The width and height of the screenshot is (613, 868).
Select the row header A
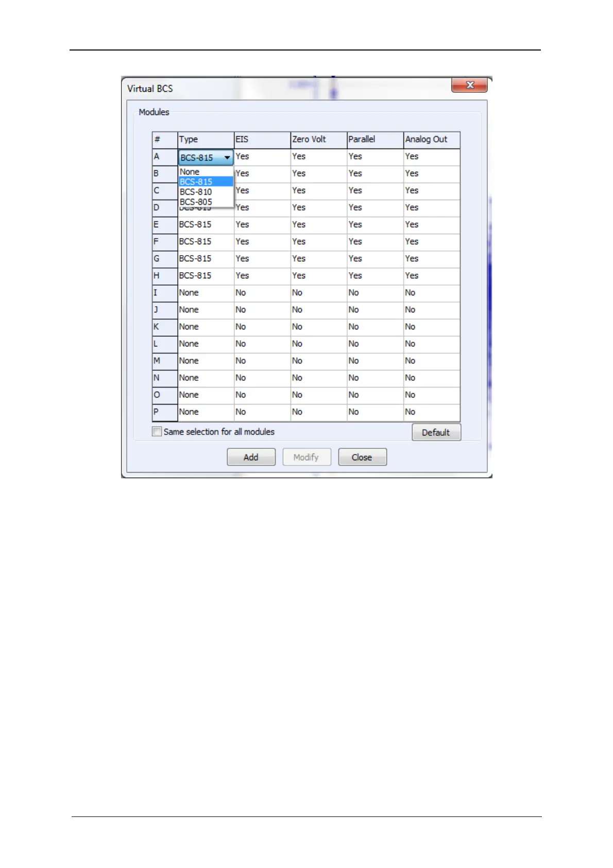(165, 157)
